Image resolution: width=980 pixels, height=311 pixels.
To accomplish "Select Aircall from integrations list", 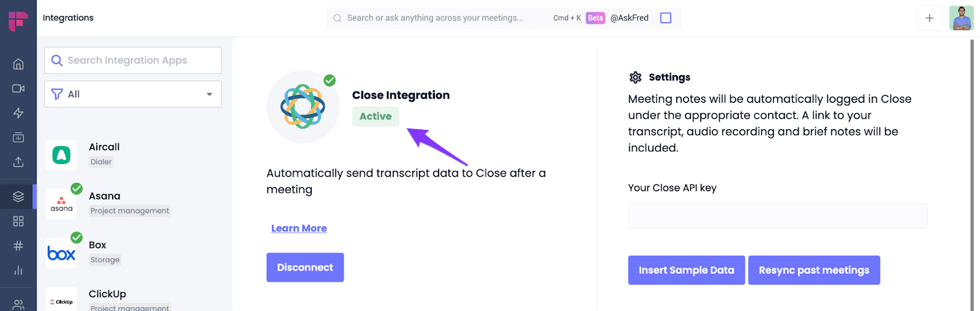I will pyautogui.click(x=133, y=154).
